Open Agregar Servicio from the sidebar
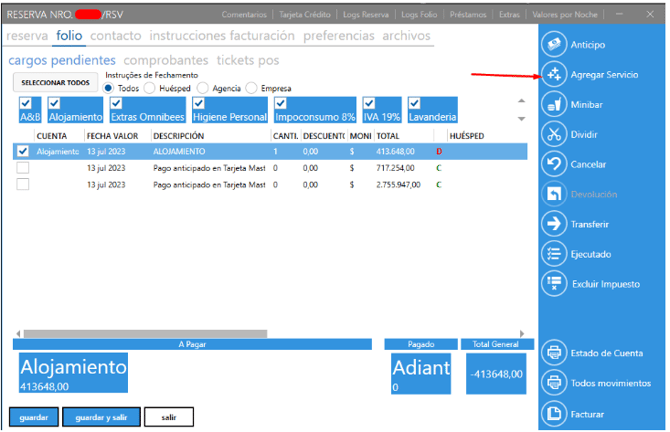 point(554,75)
